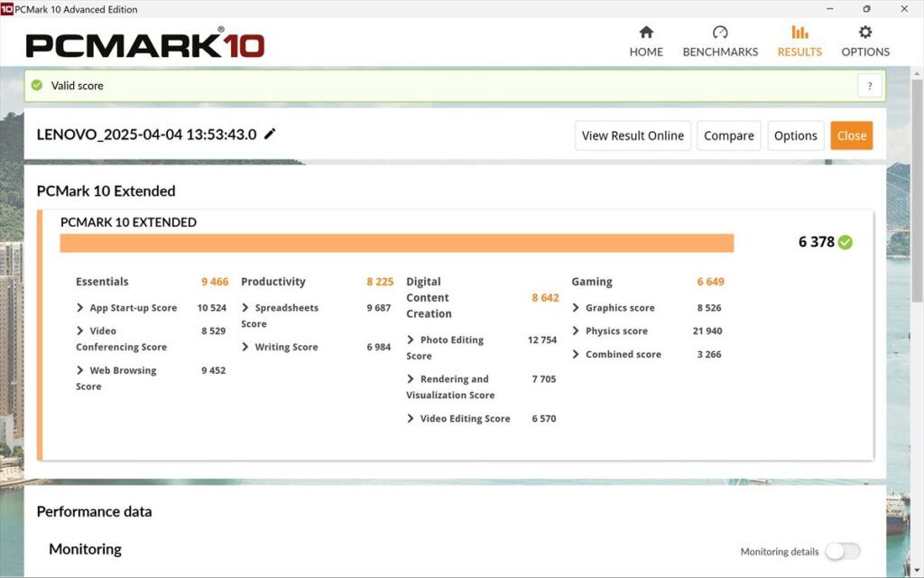Click the Productivity heading
The width and height of the screenshot is (924, 578).
point(273,282)
